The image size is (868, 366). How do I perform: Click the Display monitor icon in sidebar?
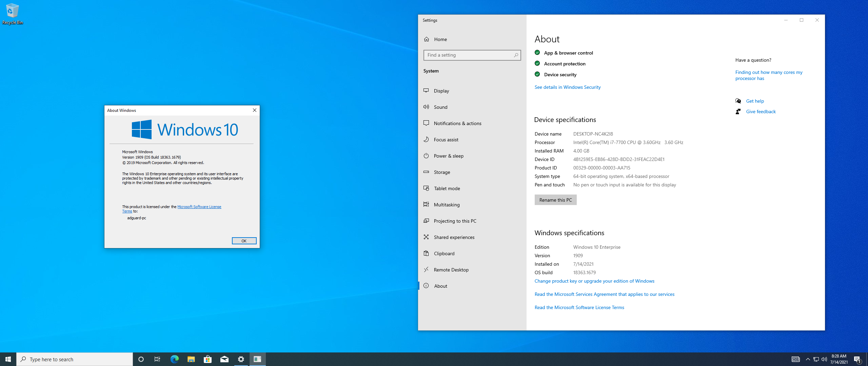pyautogui.click(x=426, y=90)
